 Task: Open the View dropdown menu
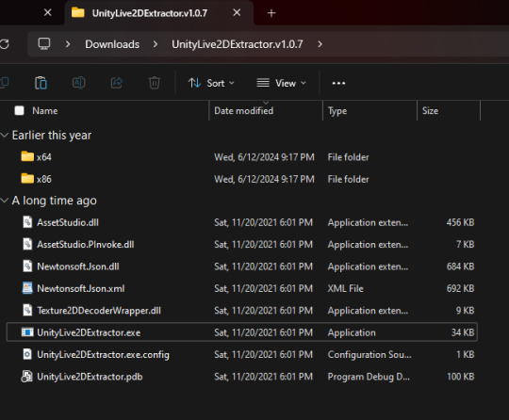pos(281,83)
